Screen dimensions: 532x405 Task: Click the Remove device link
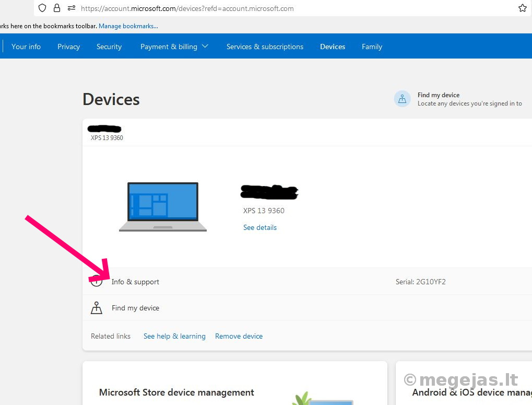point(239,336)
